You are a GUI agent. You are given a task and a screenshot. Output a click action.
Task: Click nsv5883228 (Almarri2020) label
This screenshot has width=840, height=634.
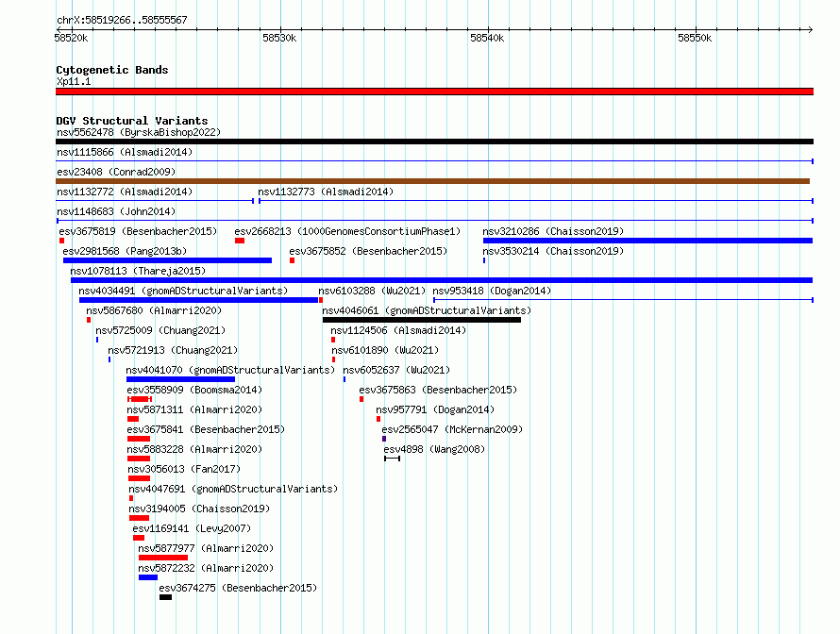[x=194, y=449]
